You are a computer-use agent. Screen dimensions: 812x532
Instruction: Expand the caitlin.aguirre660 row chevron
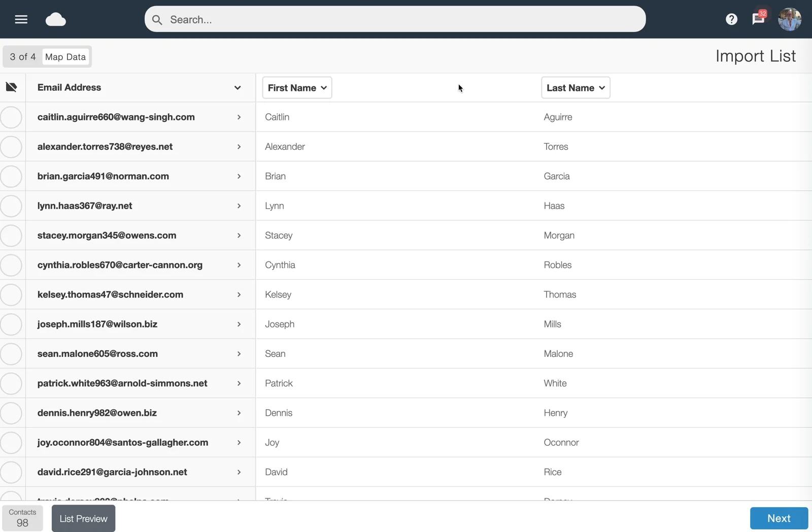(239, 117)
